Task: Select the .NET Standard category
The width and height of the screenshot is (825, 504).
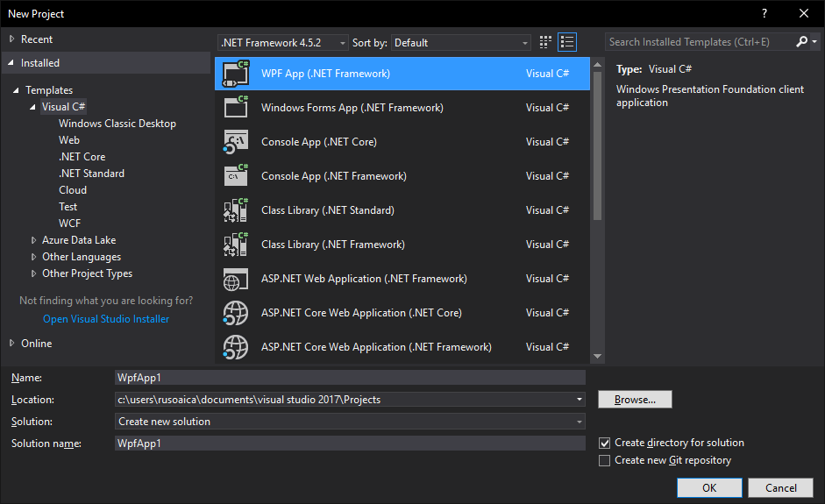Action: 91,174
